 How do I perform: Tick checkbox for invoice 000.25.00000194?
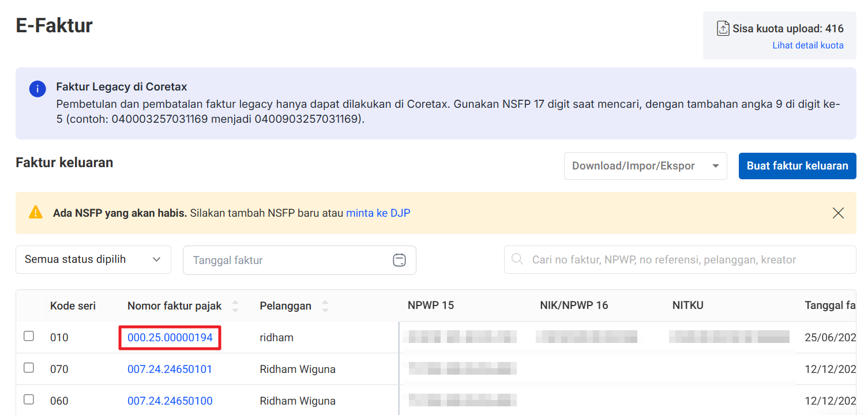[29, 336]
